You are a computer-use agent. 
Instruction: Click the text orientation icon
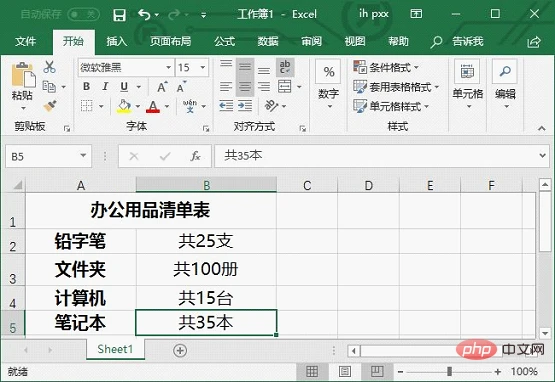click(x=272, y=106)
